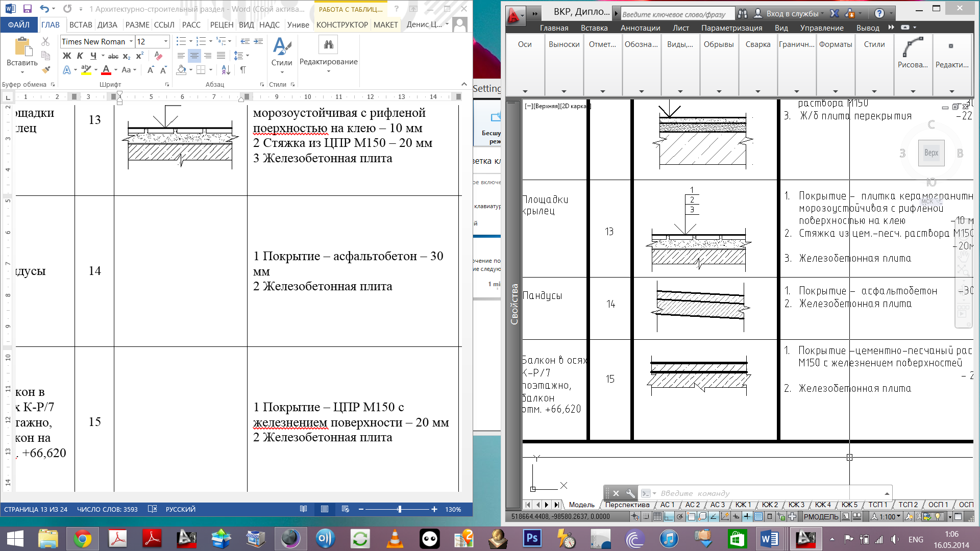This screenshot has width=980, height=551.
Task: Open the КЖ 1 layout tab
Action: [x=743, y=505]
